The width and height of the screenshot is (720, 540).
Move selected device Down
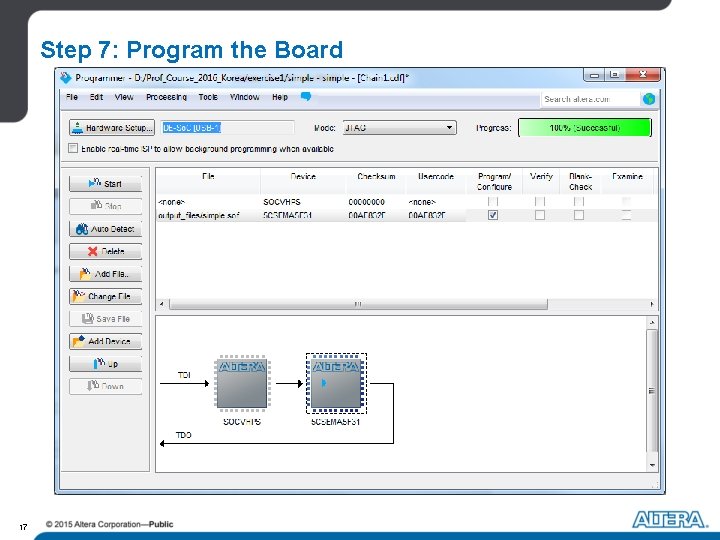(x=105, y=386)
